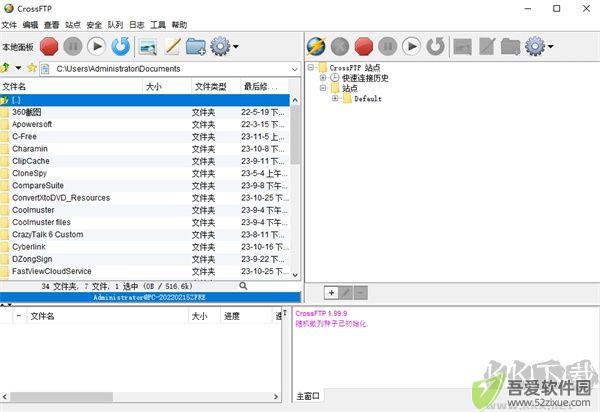Click the gray refresh icon in remote toolbar

click(435, 46)
